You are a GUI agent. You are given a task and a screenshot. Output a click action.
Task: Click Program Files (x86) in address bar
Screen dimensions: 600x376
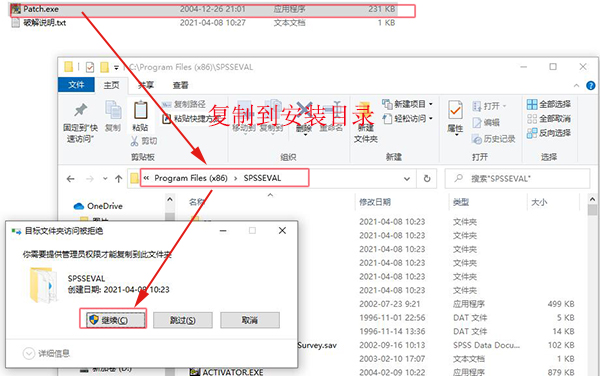[x=191, y=178]
